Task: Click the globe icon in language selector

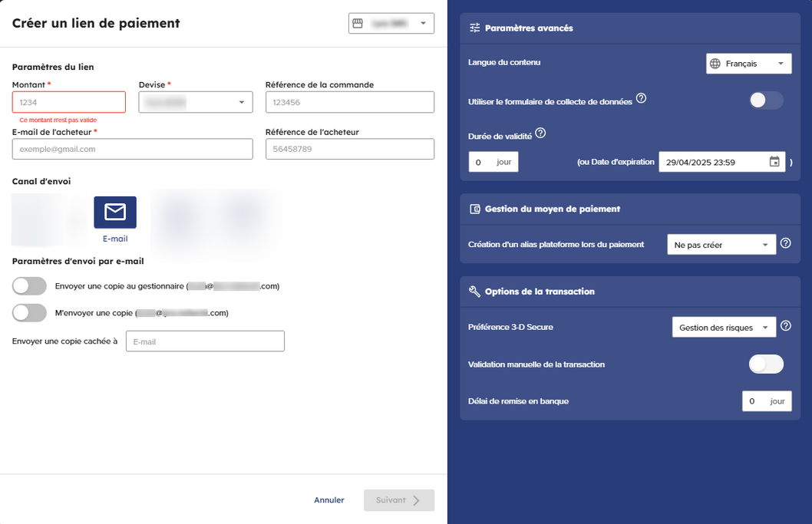Action: pyautogui.click(x=715, y=64)
